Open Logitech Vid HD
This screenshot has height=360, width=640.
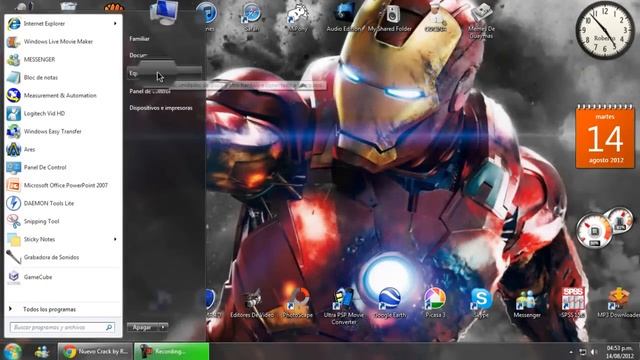(63, 113)
